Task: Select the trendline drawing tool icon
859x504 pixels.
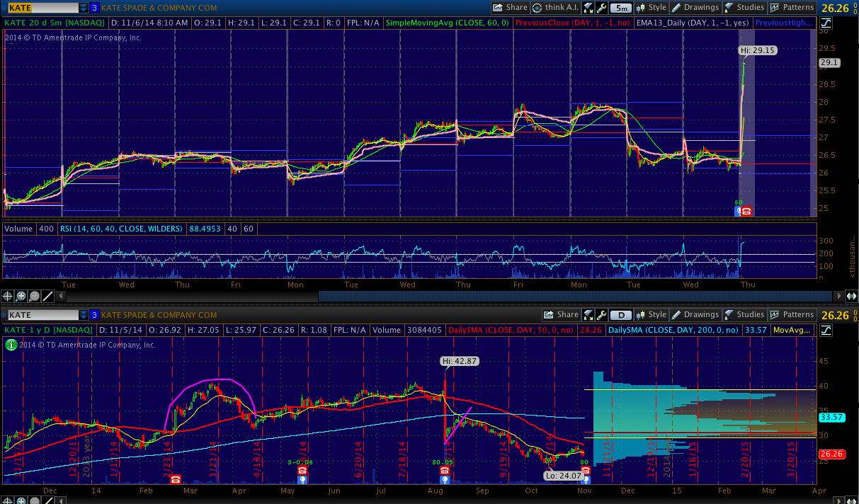Action: click(48, 296)
